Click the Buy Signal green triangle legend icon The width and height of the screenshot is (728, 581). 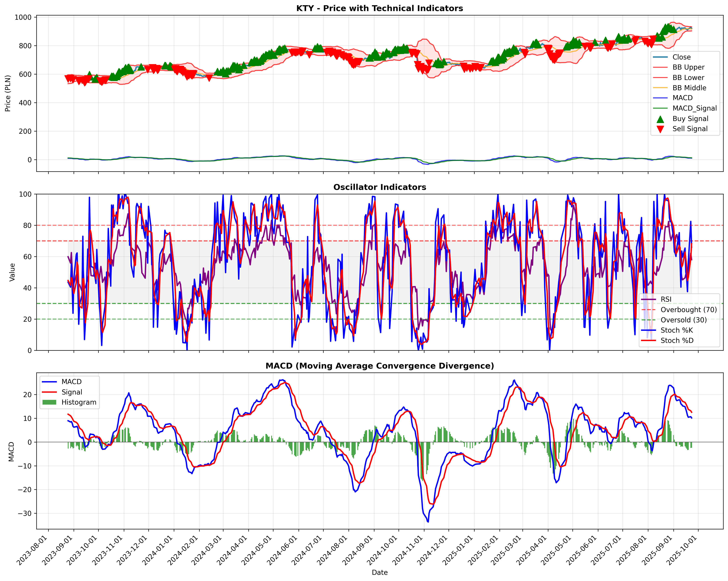point(660,119)
